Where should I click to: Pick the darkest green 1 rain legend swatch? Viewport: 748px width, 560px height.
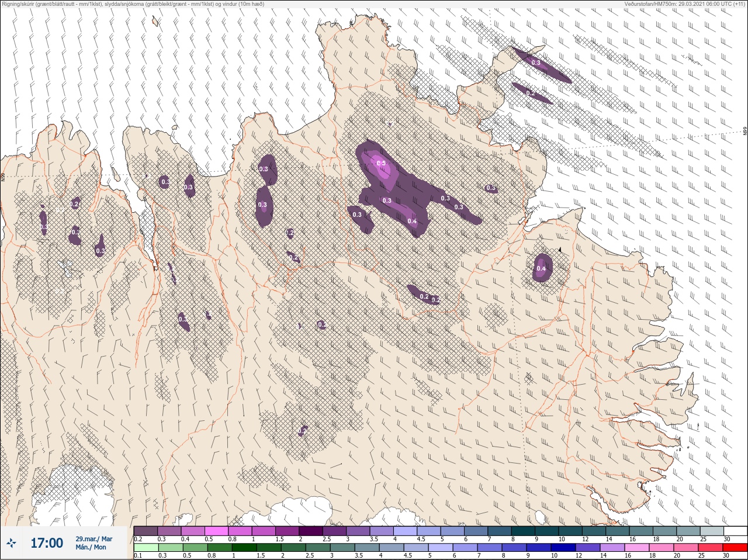click(243, 548)
